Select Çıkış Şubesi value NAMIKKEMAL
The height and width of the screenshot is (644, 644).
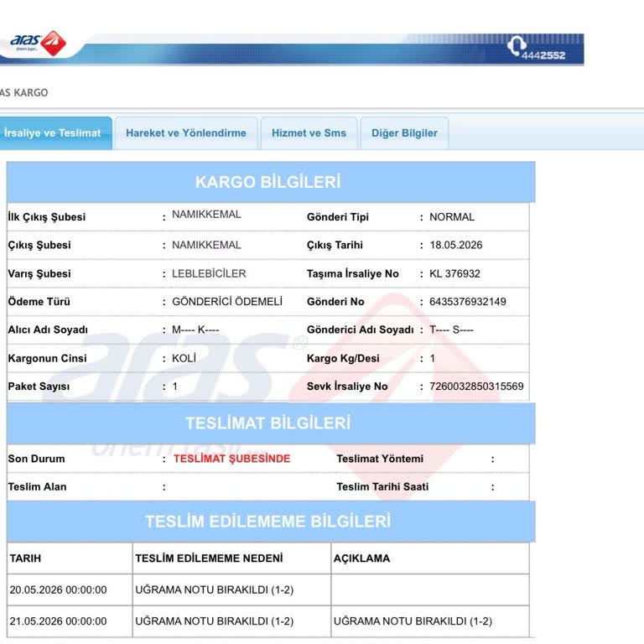[206, 245]
